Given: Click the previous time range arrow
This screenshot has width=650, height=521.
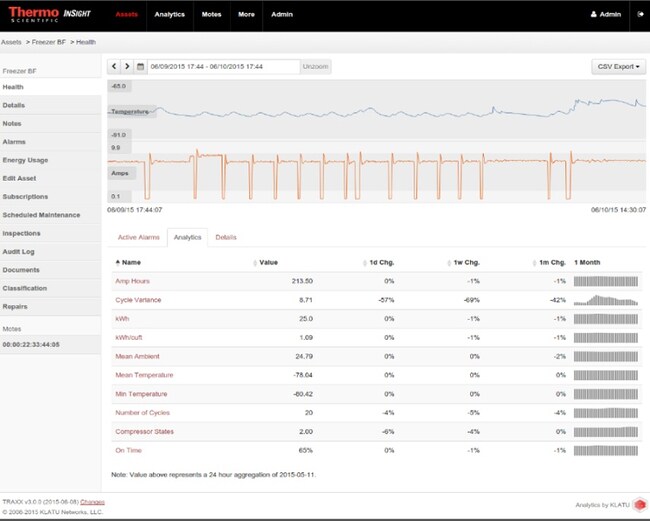Looking at the screenshot, I should [114, 66].
